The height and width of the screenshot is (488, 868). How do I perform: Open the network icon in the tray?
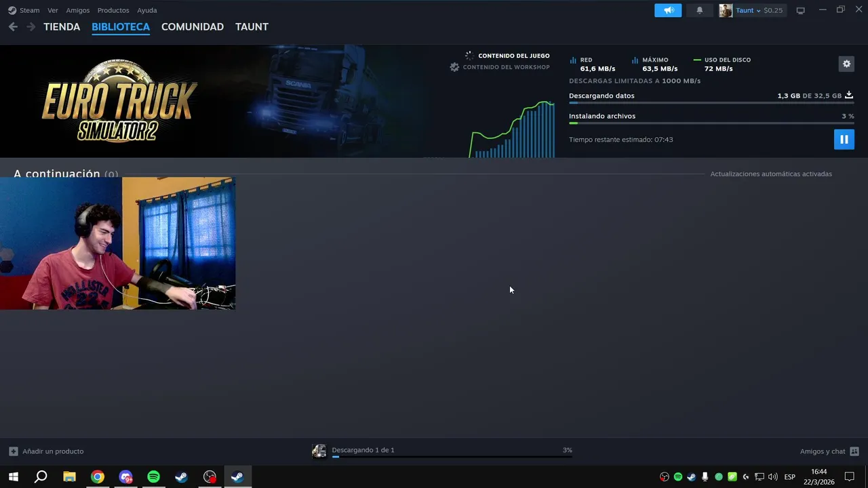[x=759, y=477]
